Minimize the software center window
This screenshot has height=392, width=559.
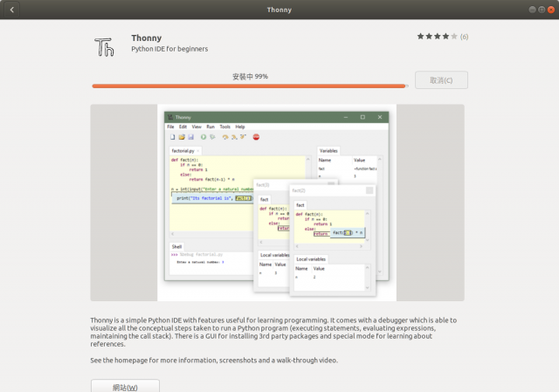coord(532,10)
